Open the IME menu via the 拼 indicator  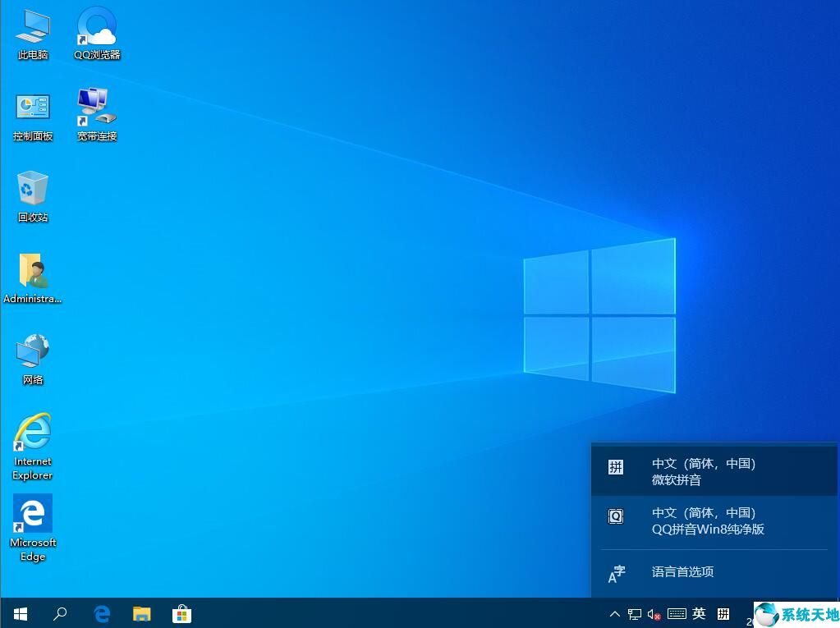pyautogui.click(x=723, y=613)
